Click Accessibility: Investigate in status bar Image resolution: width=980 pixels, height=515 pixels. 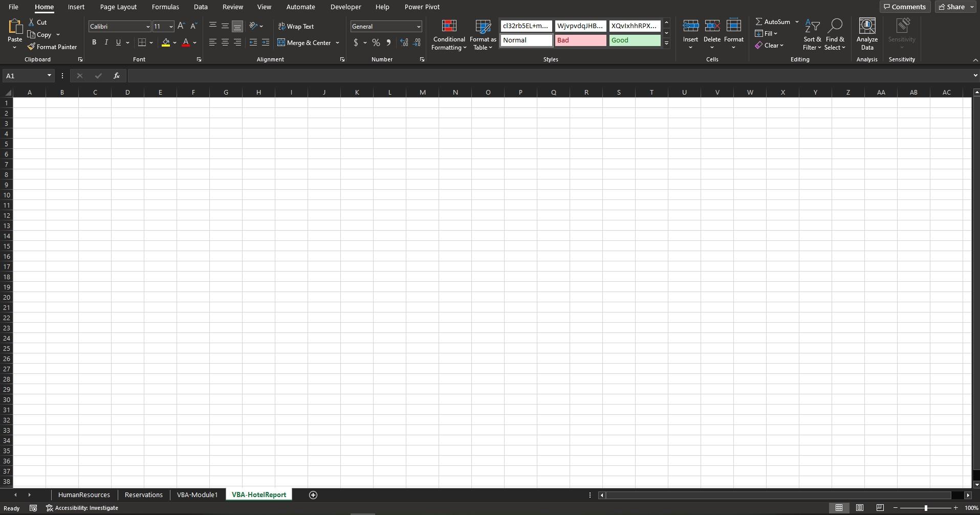coord(82,508)
